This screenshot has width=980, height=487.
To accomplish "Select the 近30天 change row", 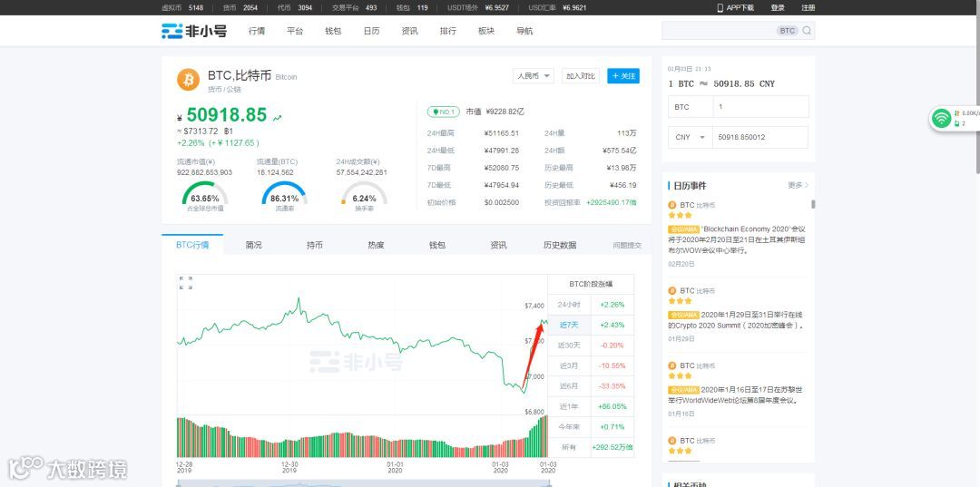I will 591,346.
